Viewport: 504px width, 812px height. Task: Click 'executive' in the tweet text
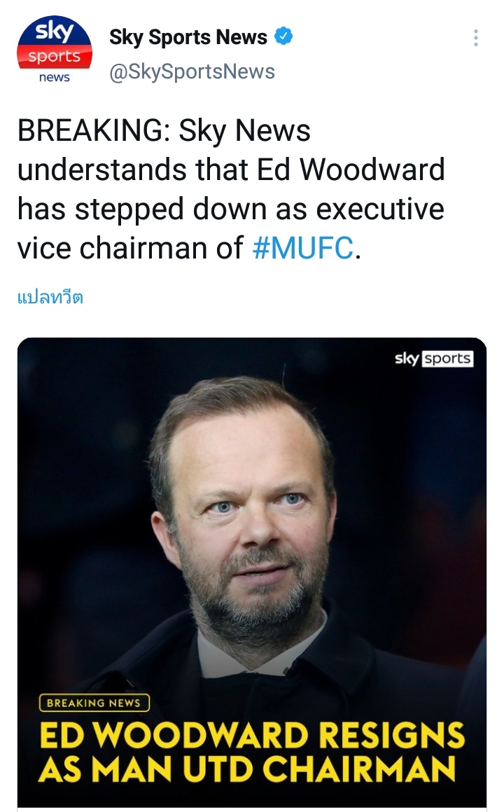tap(382, 209)
